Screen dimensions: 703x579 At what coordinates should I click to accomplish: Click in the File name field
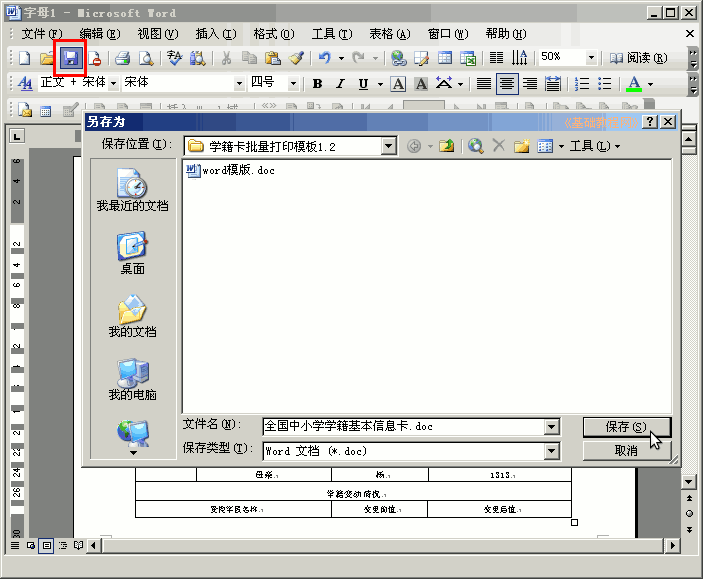(x=404, y=427)
